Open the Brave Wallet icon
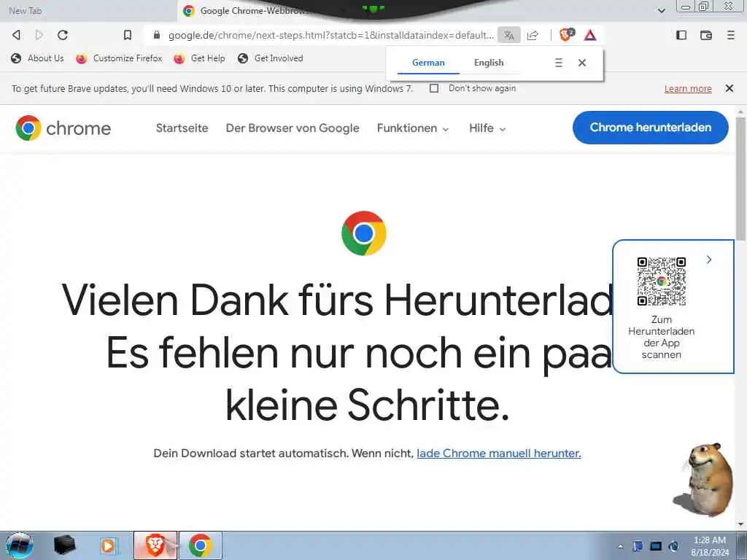Image resolution: width=747 pixels, height=560 pixels. 706,35
